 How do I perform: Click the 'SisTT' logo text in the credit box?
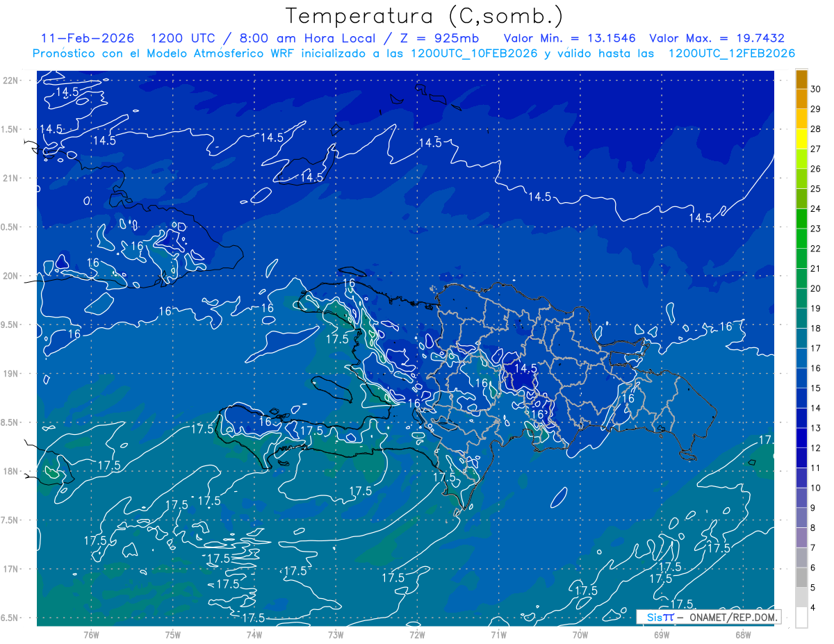pos(660,617)
